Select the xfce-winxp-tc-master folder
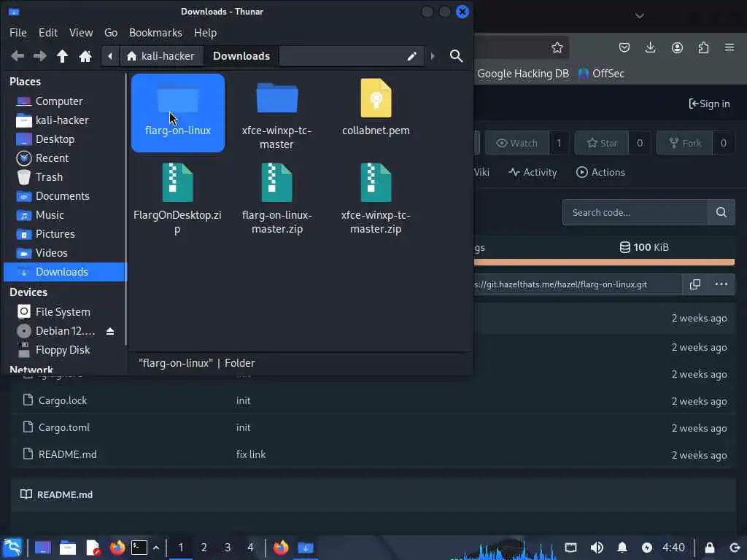This screenshot has width=747, height=560. [x=276, y=115]
